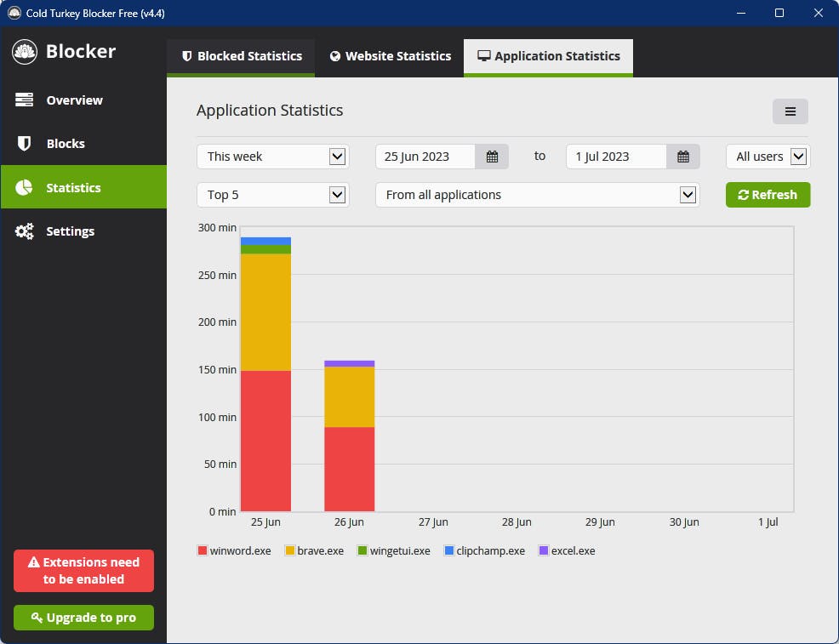Open Settings via the gears sidebar icon
Screen dimensions: 839x644
click(26, 231)
